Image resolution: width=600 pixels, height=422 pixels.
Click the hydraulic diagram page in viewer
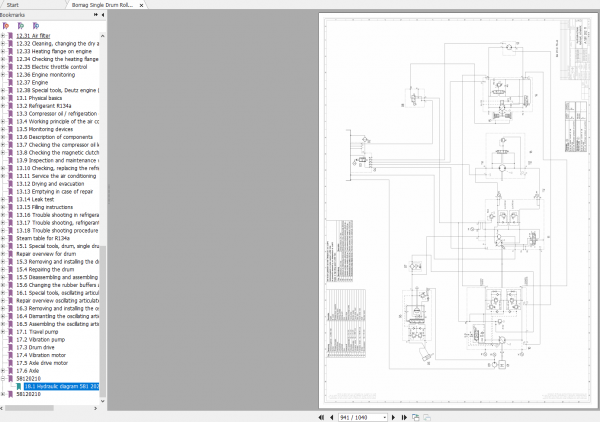(x=458, y=211)
